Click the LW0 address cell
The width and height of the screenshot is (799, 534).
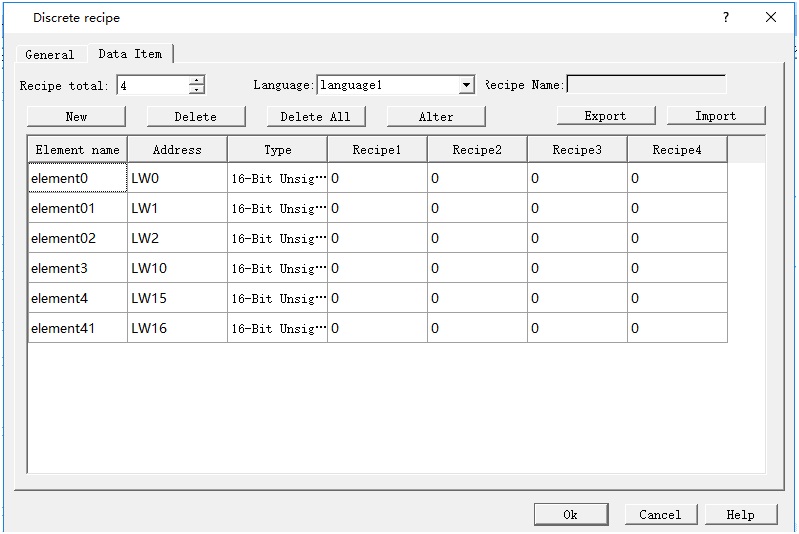177,178
